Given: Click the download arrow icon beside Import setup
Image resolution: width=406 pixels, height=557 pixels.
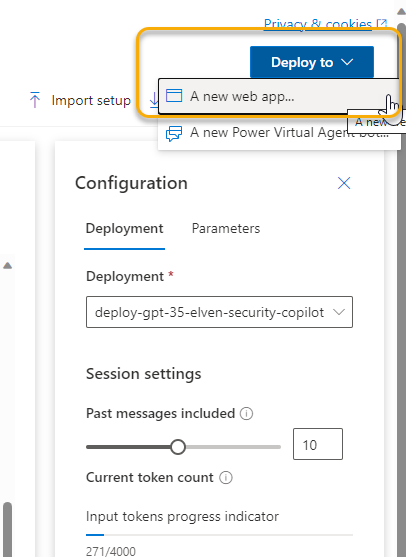Looking at the screenshot, I should tap(154, 100).
